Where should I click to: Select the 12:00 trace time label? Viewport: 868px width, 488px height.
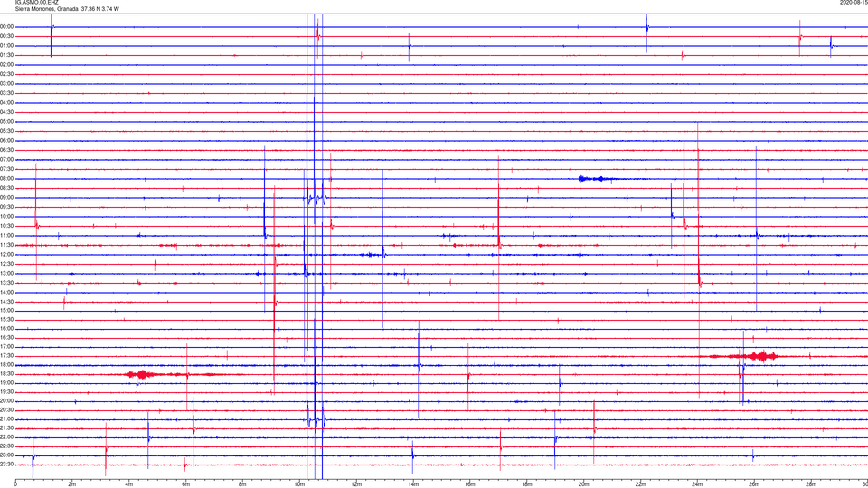point(7,255)
